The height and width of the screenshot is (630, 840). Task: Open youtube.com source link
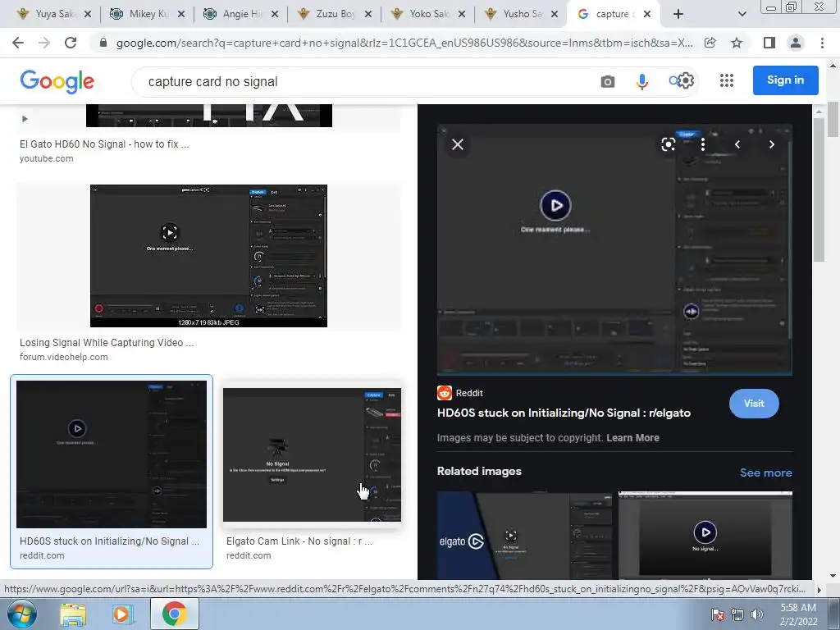point(47,158)
